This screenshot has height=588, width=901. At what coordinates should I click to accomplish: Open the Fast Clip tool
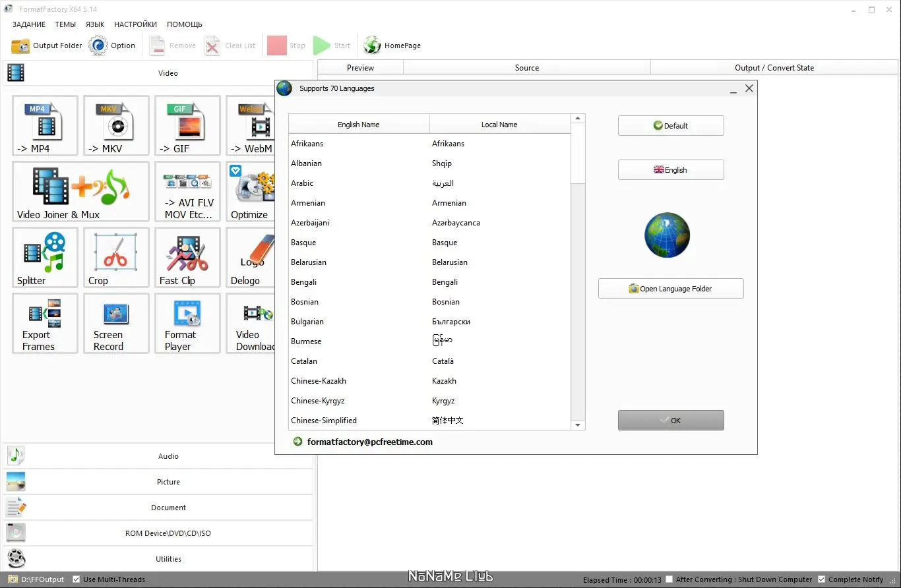[187, 257]
